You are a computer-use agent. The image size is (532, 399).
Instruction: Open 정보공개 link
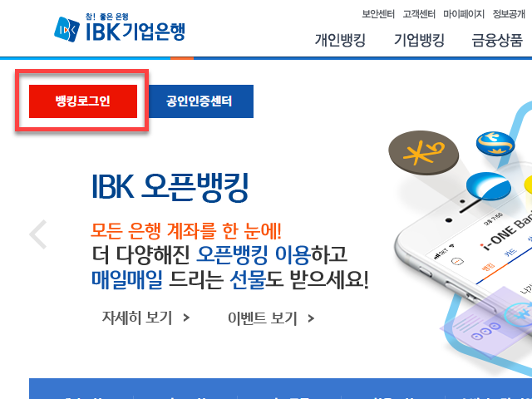(x=509, y=14)
